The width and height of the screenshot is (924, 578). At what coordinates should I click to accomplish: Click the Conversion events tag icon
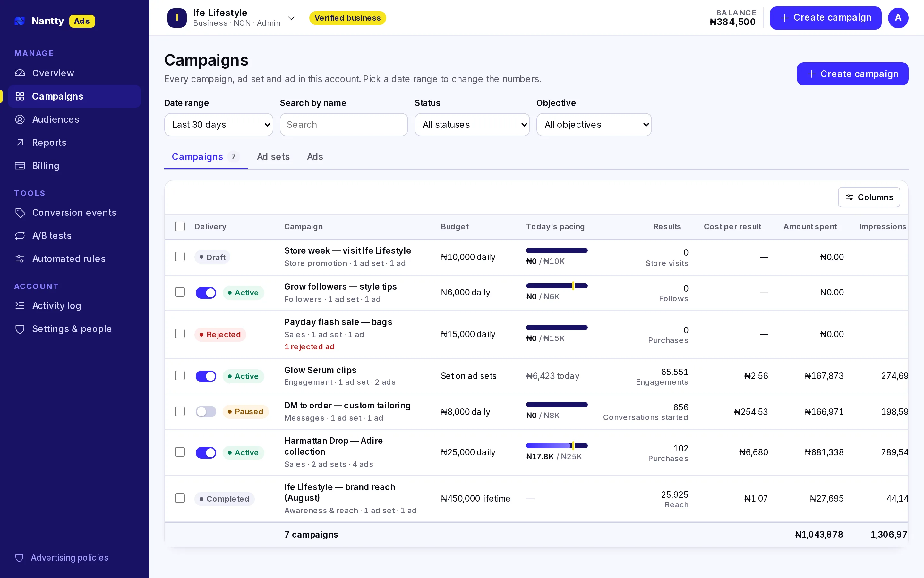tap(20, 213)
